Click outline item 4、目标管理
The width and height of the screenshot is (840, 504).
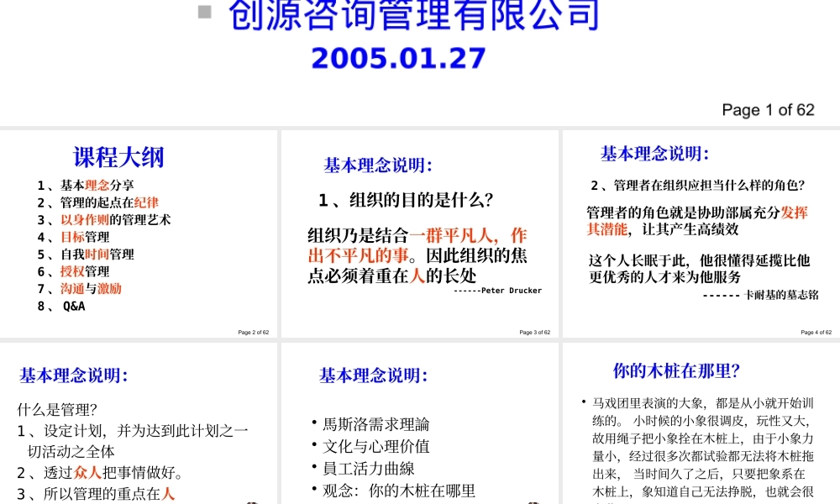click(73, 237)
